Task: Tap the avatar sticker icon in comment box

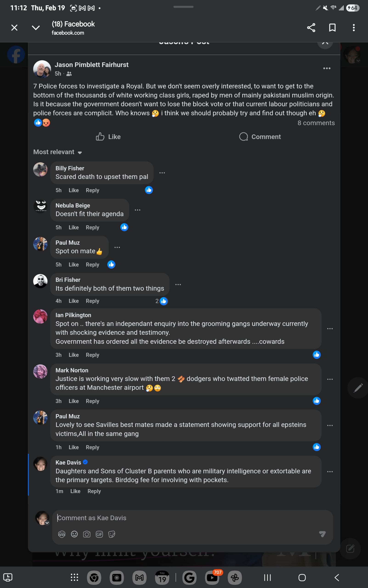Action: [62, 534]
